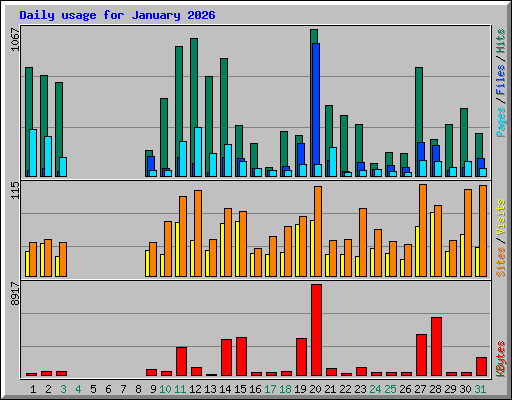Click the red KBytes bar for day 11
Screen dimensions: 512x400
181,362
